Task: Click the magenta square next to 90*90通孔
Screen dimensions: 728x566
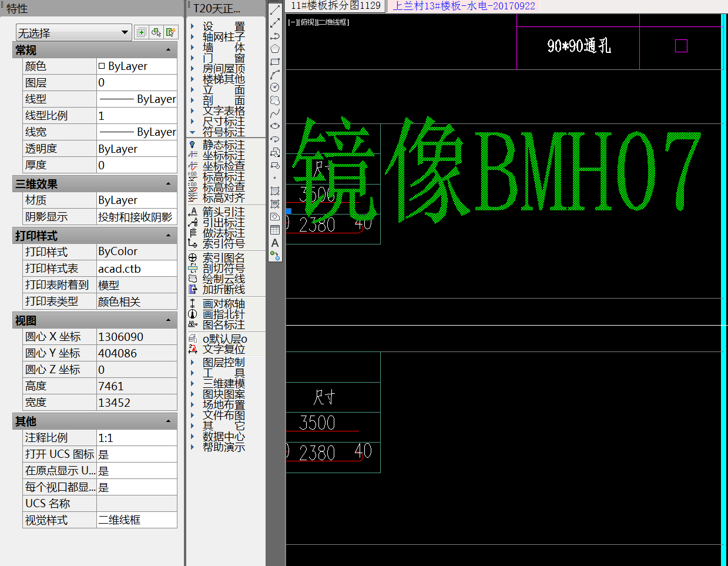Action: point(681,46)
